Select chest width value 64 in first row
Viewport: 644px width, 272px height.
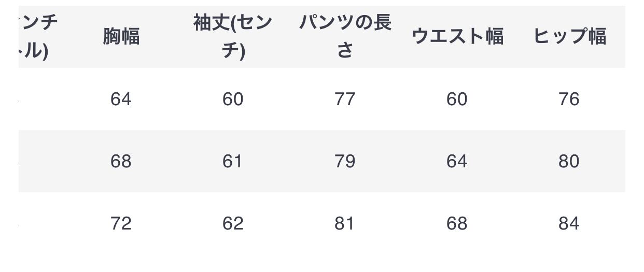(x=121, y=99)
